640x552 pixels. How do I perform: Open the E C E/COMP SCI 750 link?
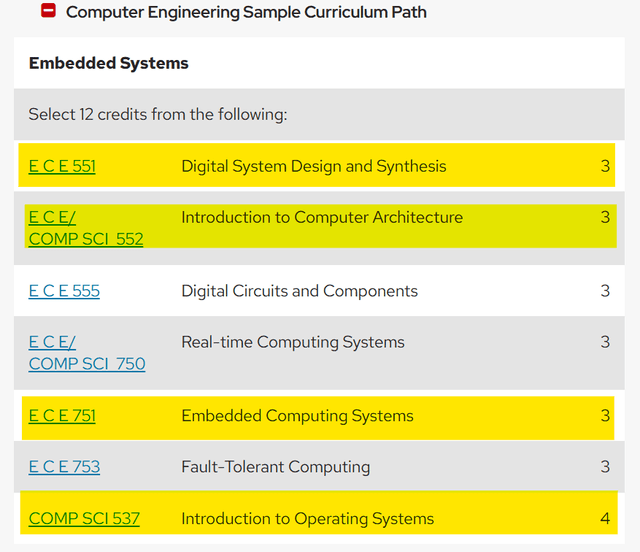click(87, 364)
